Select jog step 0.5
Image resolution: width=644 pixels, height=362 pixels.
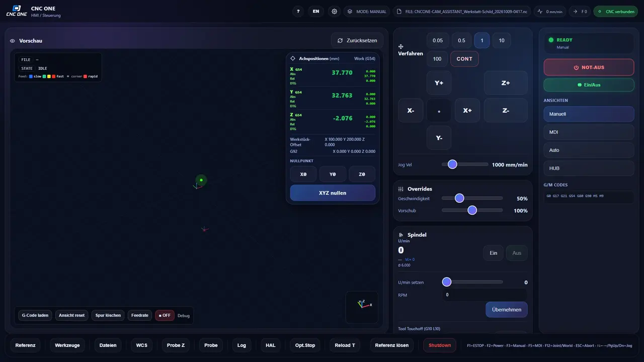(x=461, y=40)
